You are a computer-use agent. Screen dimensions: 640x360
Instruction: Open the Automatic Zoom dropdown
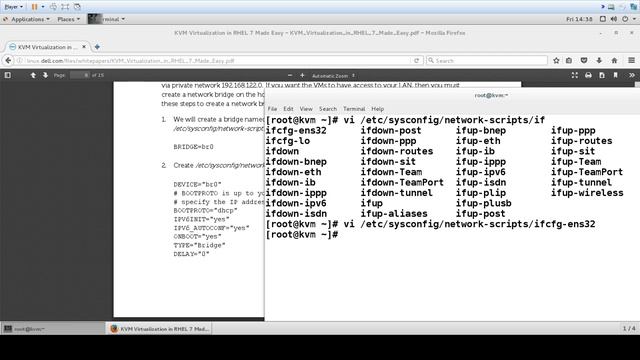333,76
